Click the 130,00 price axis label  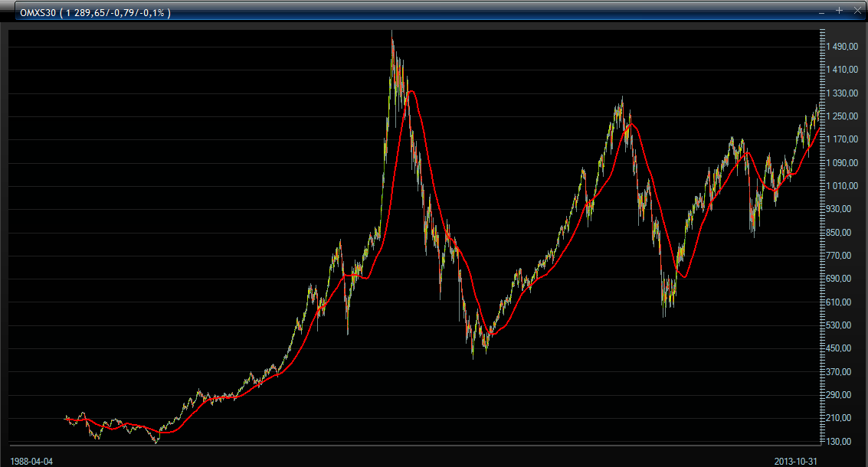845,442
